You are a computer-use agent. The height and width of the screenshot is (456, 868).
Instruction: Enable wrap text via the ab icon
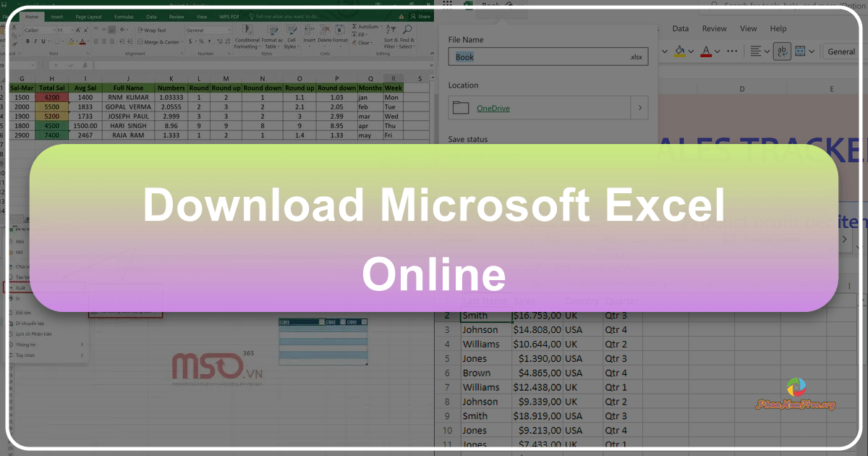[782, 52]
